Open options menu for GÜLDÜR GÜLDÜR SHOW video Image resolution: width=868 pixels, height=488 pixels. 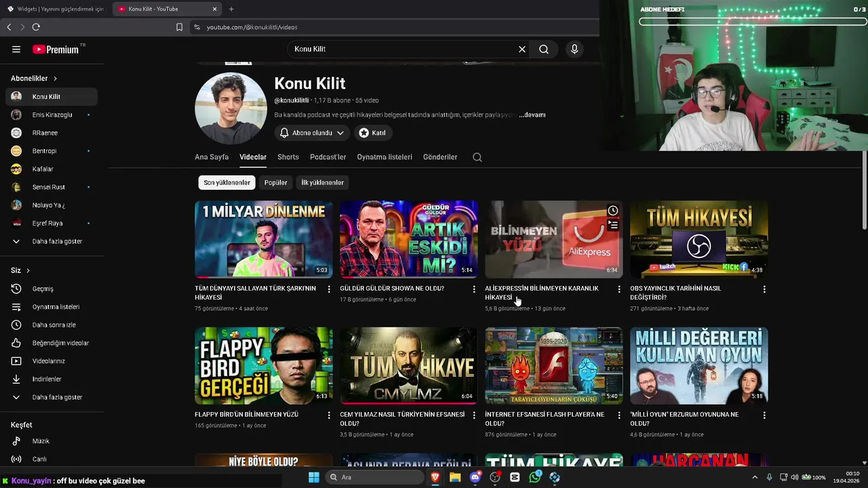pyautogui.click(x=474, y=289)
